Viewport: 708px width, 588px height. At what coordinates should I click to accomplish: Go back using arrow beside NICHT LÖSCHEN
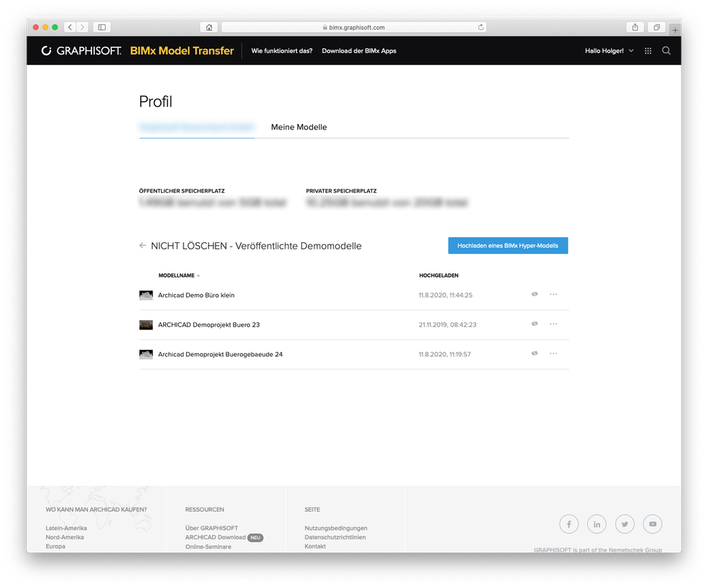[142, 246]
